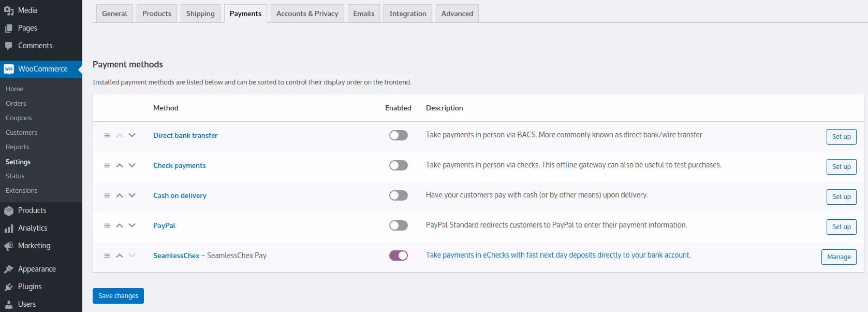This screenshot has height=312, width=868.
Task: Click Set up for Cash on delivery
Action: point(841,197)
